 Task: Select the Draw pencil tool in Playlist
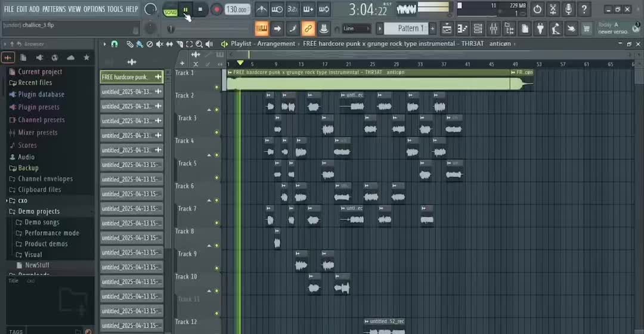click(x=130, y=44)
